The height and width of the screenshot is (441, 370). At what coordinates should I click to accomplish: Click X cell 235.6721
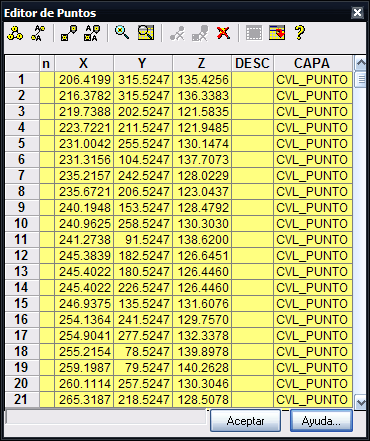coord(84,191)
